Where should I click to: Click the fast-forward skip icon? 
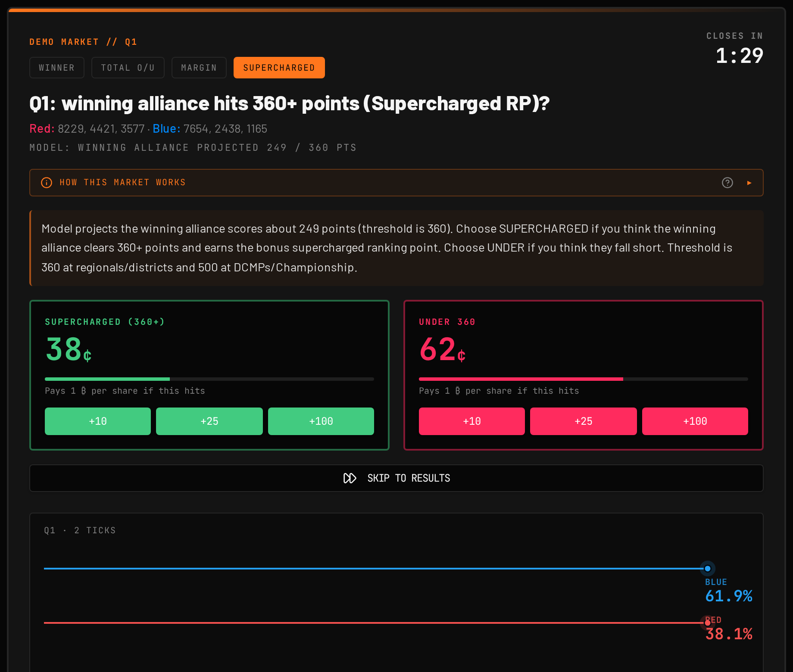pyautogui.click(x=350, y=478)
